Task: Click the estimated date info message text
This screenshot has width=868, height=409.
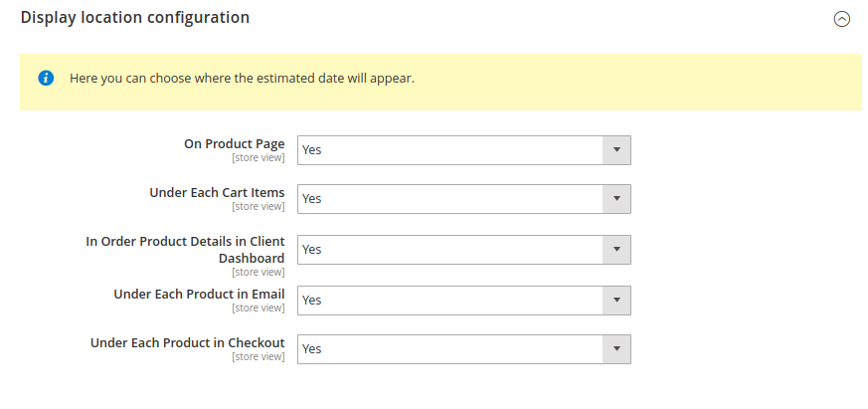Action: pyautogui.click(x=242, y=79)
